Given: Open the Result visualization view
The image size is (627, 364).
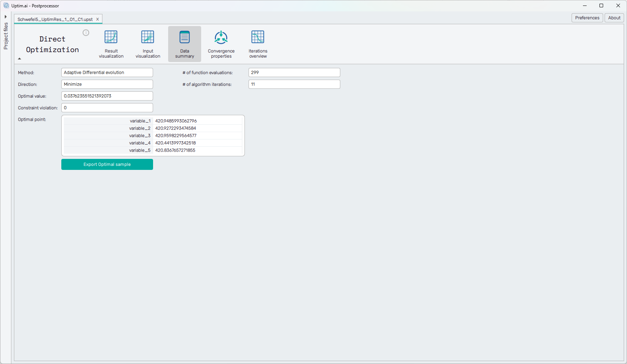Looking at the screenshot, I should pyautogui.click(x=111, y=44).
